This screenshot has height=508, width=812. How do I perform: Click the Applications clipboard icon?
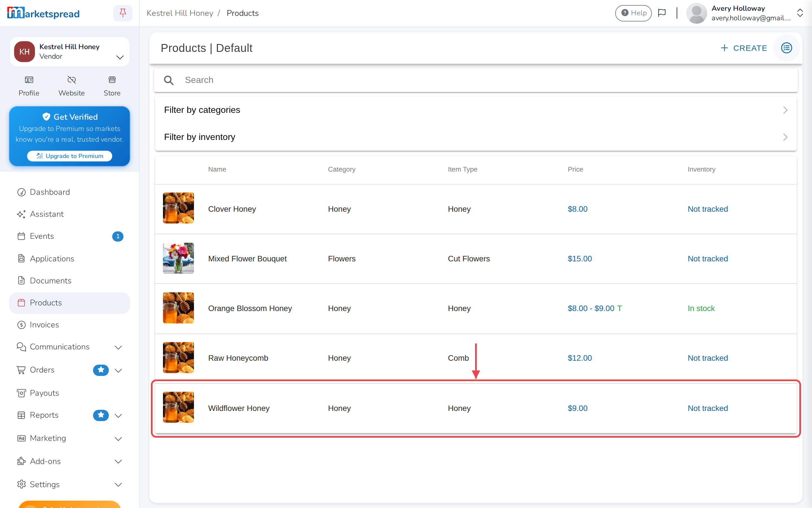(x=21, y=258)
